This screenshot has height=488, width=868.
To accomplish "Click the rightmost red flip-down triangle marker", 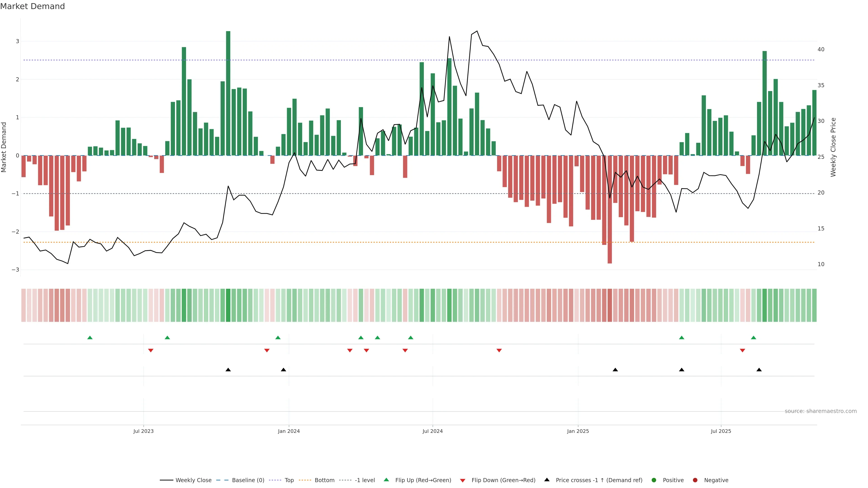I will (742, 351).
